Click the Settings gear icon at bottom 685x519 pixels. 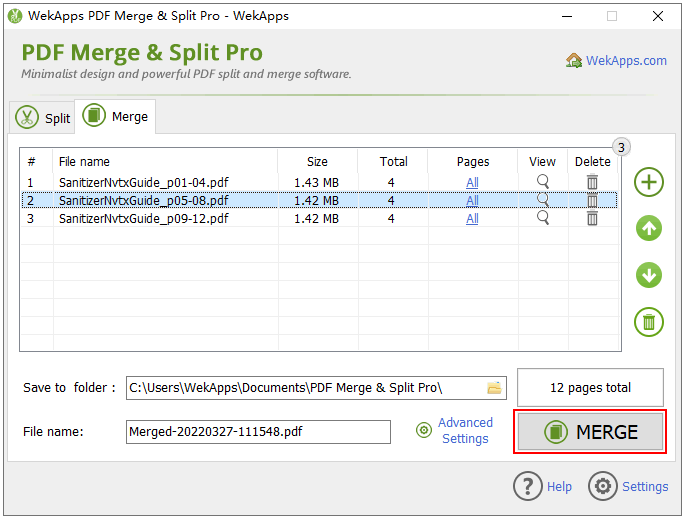[x=603, y=486]
